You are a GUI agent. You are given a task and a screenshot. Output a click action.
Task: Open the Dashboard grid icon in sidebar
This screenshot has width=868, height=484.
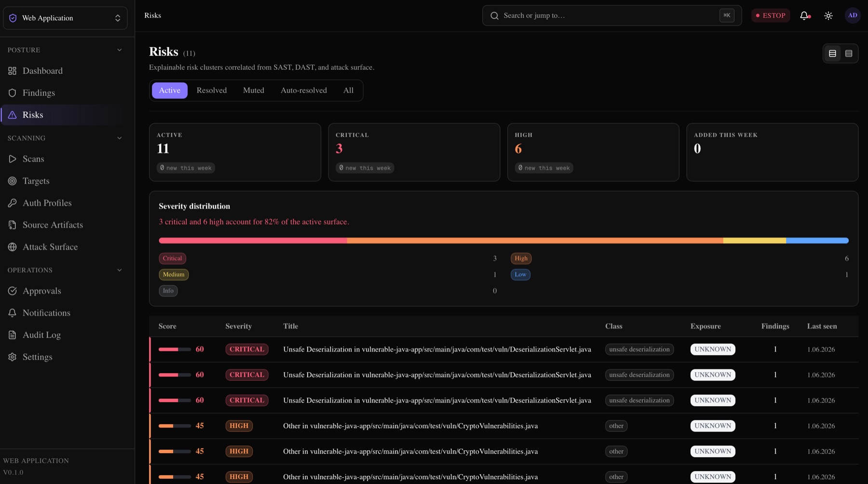coord(13,71)
